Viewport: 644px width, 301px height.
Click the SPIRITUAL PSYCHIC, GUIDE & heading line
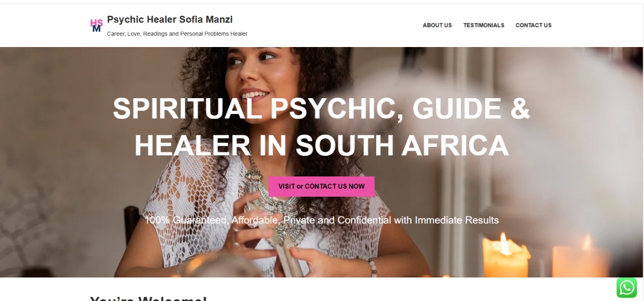pos(321,109)
